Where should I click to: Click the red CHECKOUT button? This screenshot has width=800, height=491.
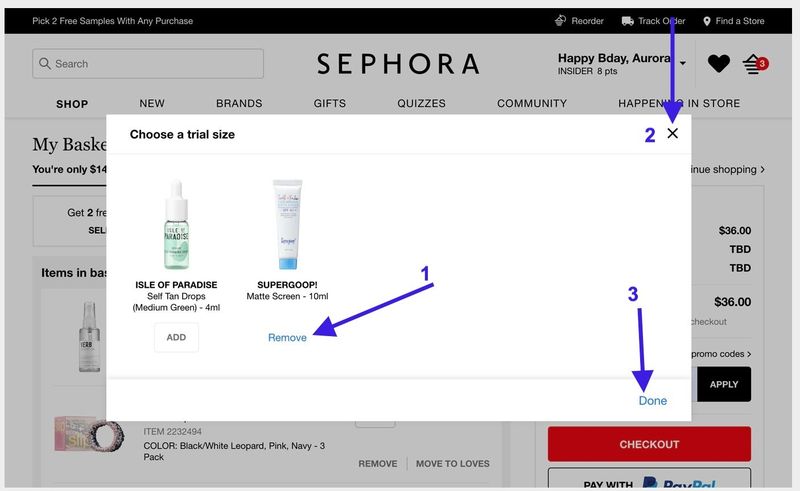coord(649,444)
